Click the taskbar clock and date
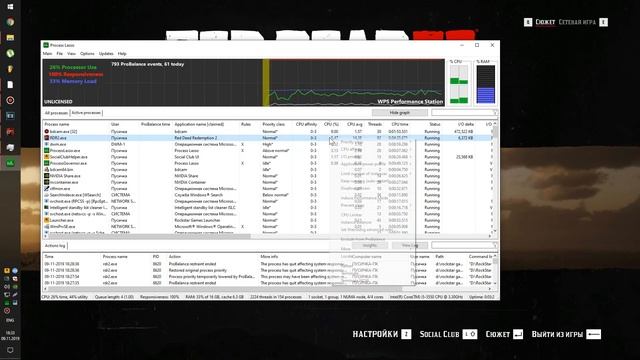640x360 pixels. (10, 336)
